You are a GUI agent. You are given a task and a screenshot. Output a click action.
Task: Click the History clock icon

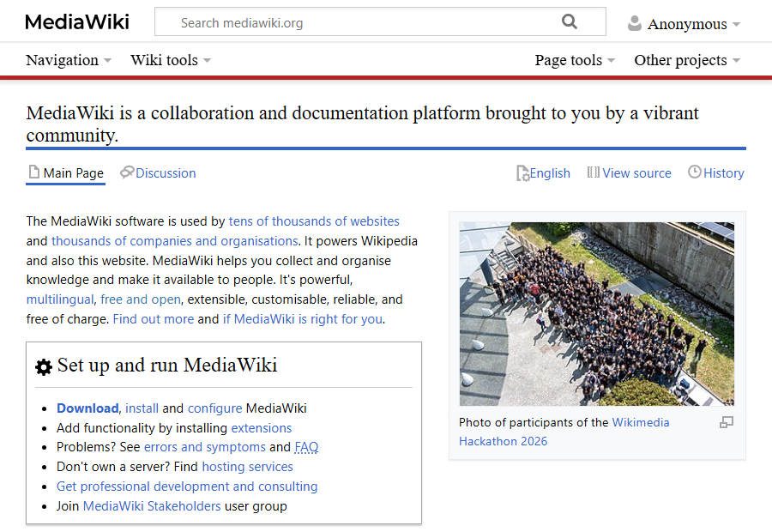click(694, 172)
